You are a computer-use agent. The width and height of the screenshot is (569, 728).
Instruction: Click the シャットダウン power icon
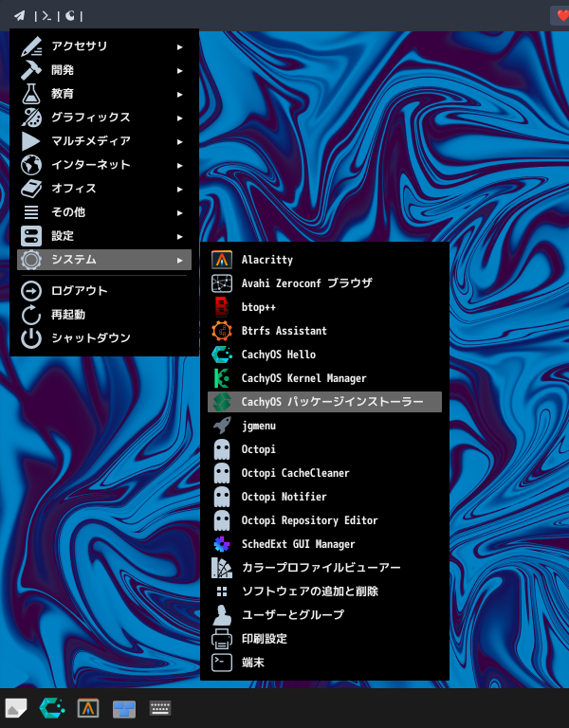pyautogui.click(x=31, y=338)
